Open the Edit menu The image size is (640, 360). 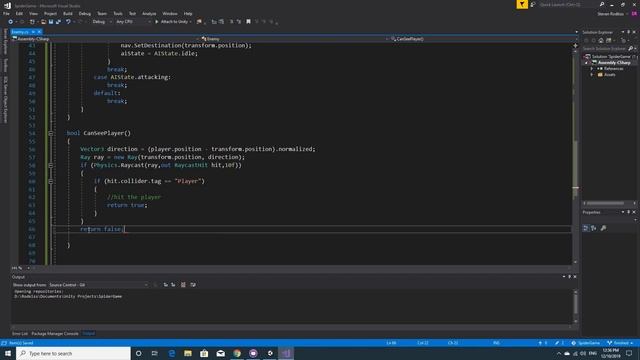click(19, 13)
